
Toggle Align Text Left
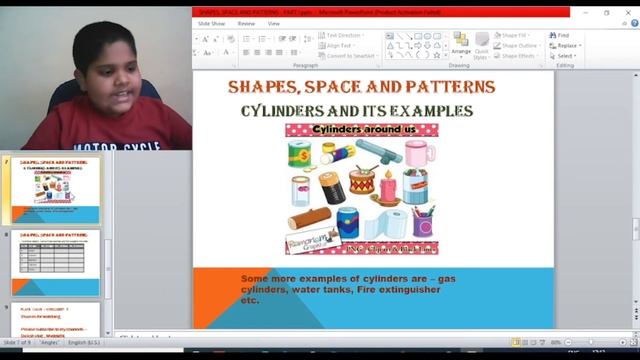click(246, 53)
